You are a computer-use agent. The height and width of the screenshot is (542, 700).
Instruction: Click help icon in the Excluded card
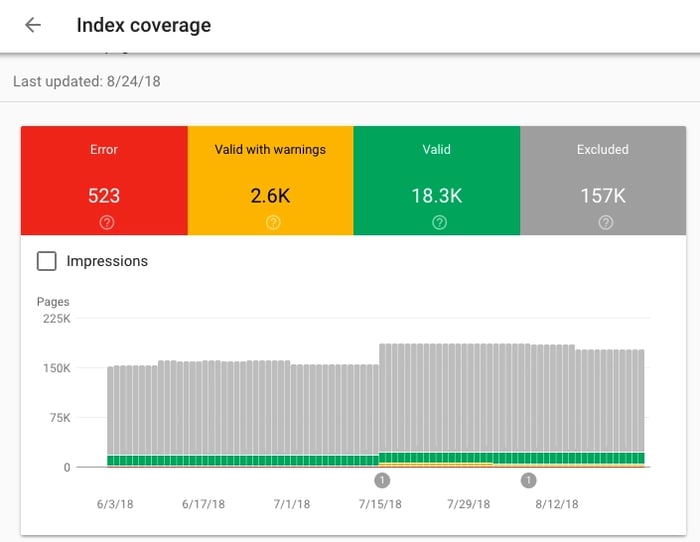point(603,222)
